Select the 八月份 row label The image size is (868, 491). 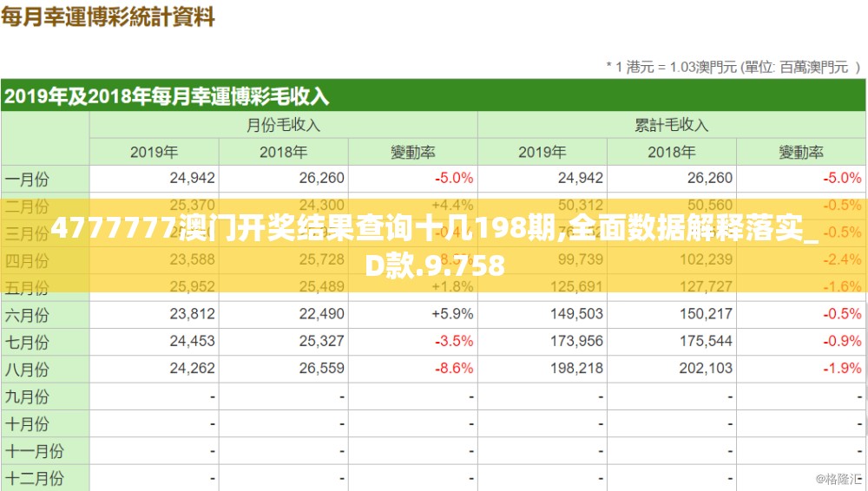pyautogui.click(x=27, y=370)
